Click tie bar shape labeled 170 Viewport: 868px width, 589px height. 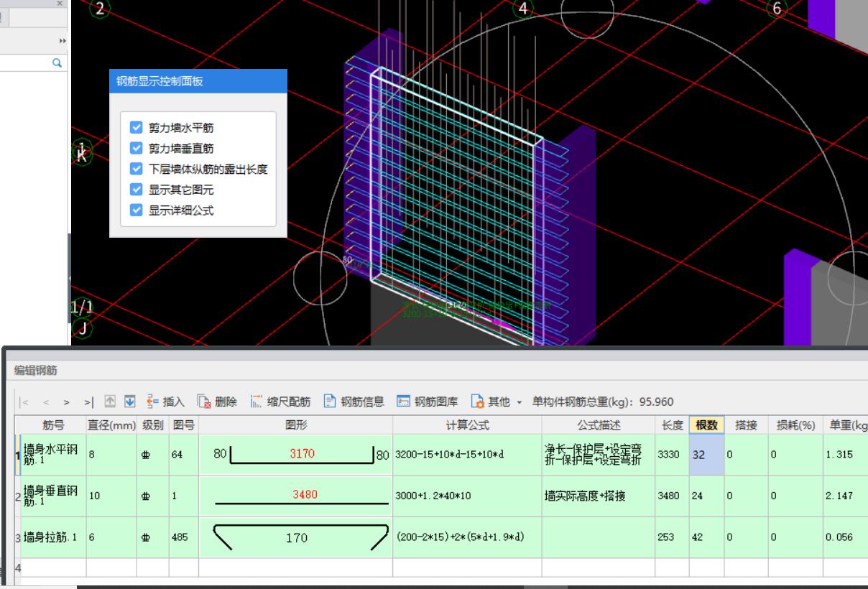click(x=296, y=537)
